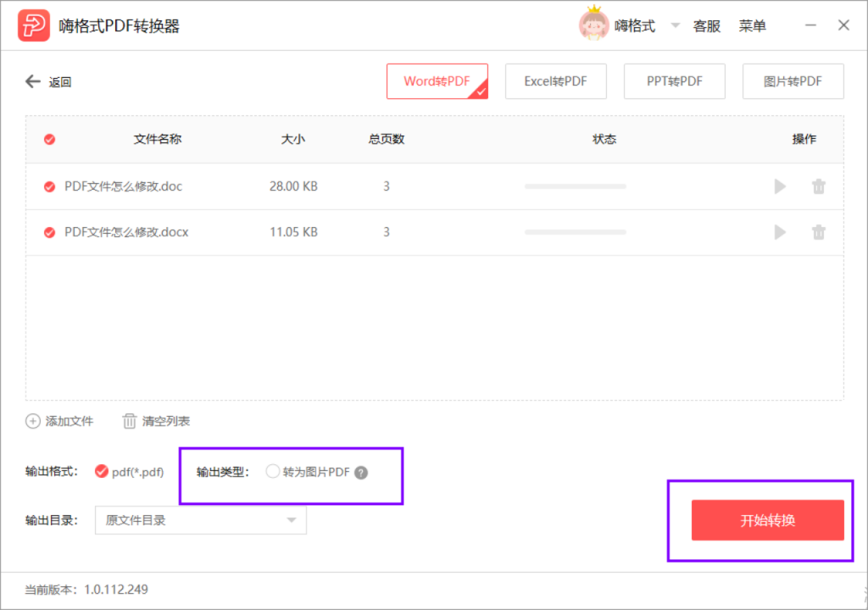Close the converter window
This screenshot has width=868, height=610.
843,25
